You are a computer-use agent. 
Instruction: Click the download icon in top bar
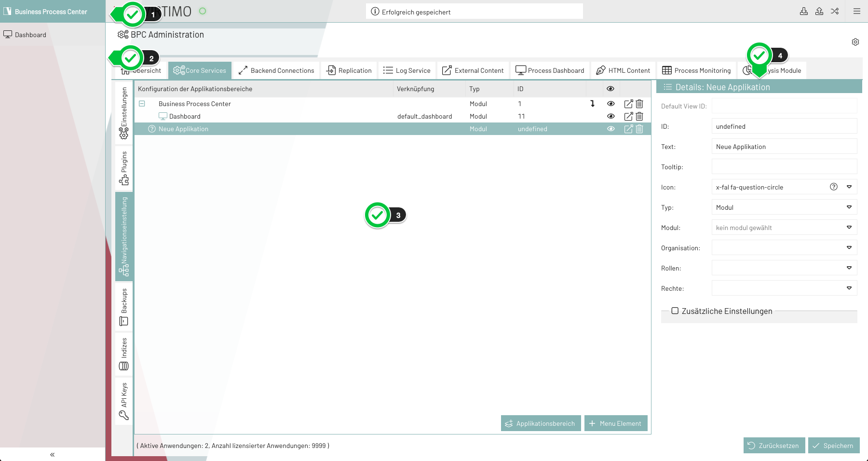[804, 11]
